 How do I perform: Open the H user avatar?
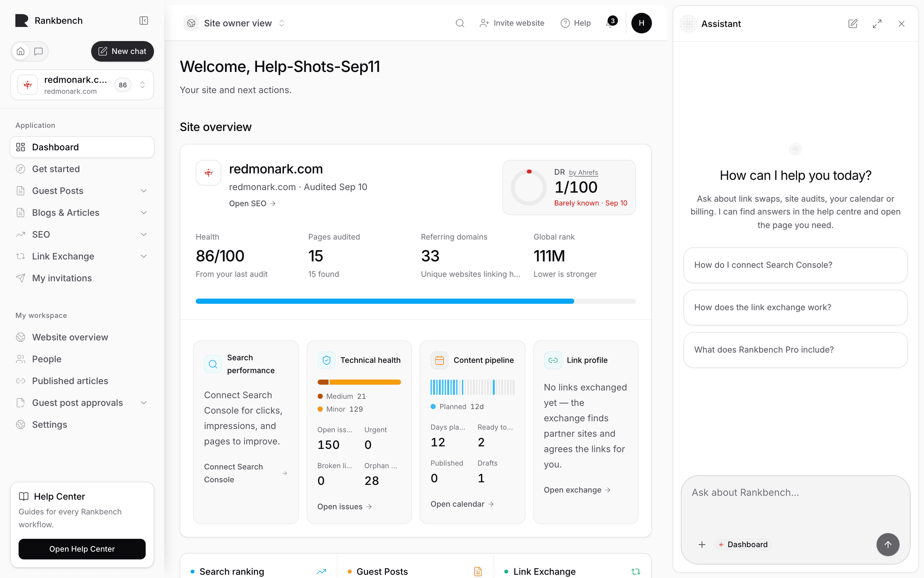coord(641,23)
